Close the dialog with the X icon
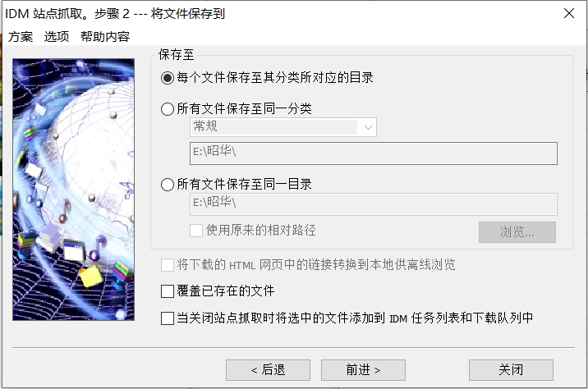588x389 pixels. pos(569,13)
